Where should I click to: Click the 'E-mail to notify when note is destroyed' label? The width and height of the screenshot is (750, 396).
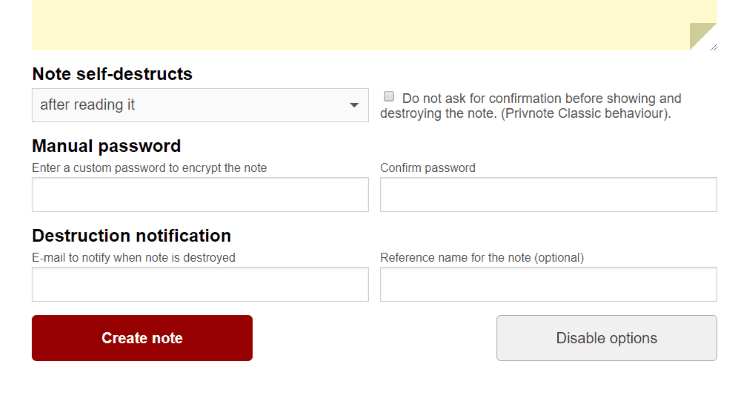click(x=133, y=258)
